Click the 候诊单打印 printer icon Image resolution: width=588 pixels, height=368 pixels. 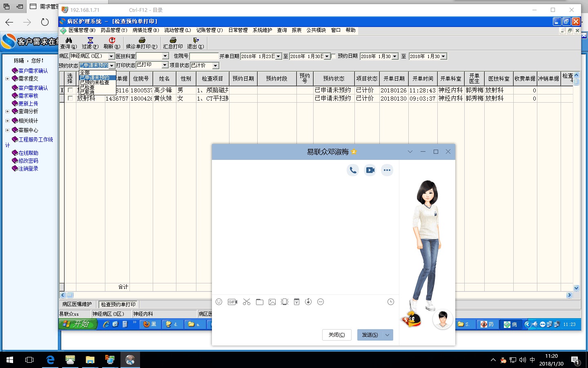click(142, 40)
